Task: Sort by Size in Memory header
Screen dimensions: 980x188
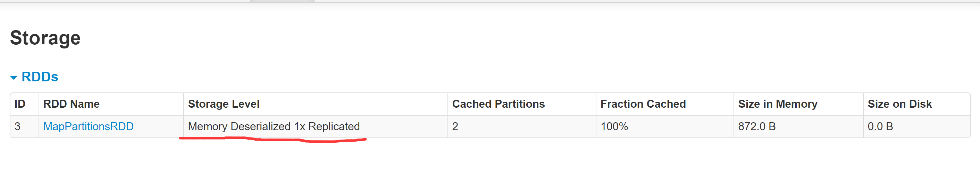Action: (x=778, y=104)
